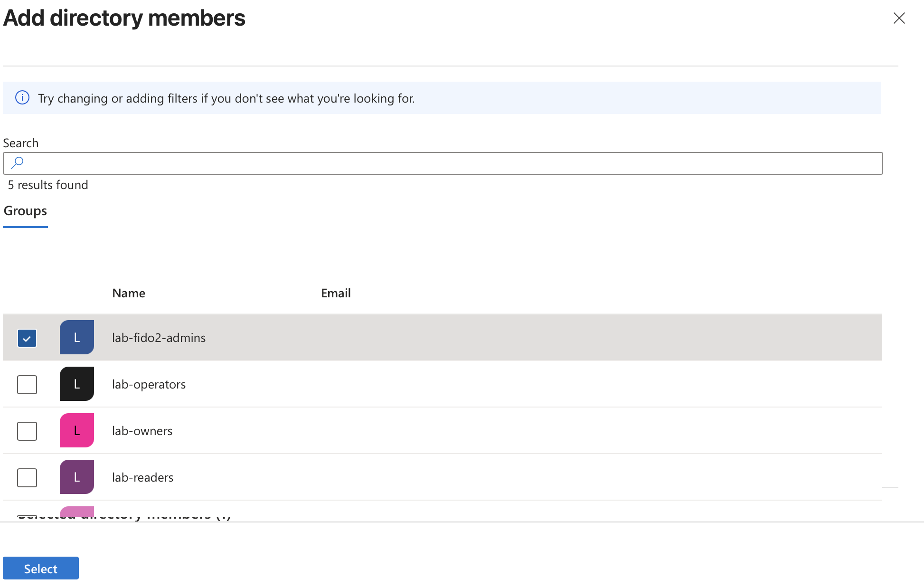Click the lab-operators row text
The width and height of the screenshot is (924, 588).
pyautogui.click(x=149, y=384)
